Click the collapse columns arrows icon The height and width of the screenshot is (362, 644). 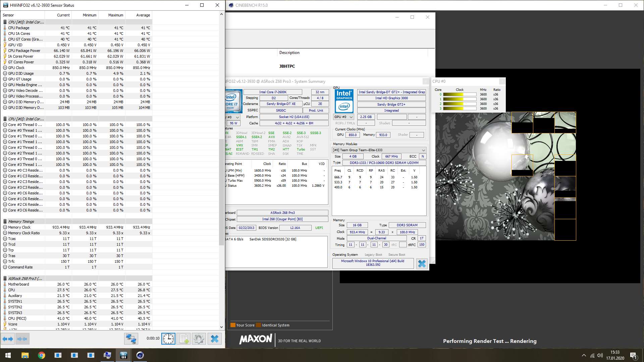tap(22, 339)
